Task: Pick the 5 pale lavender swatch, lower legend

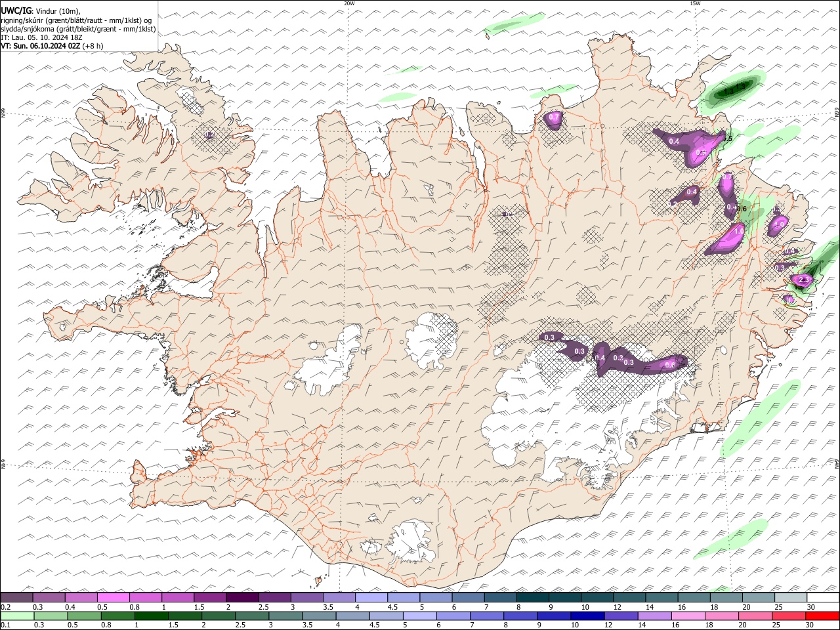Action: point(419,616)
